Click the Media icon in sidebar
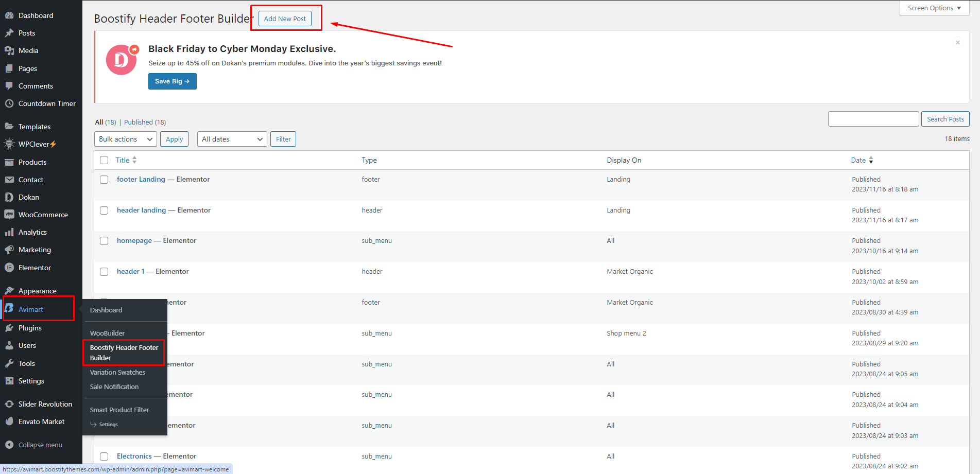The width and height of the screenshot is (980, 474). pos(9,50)
